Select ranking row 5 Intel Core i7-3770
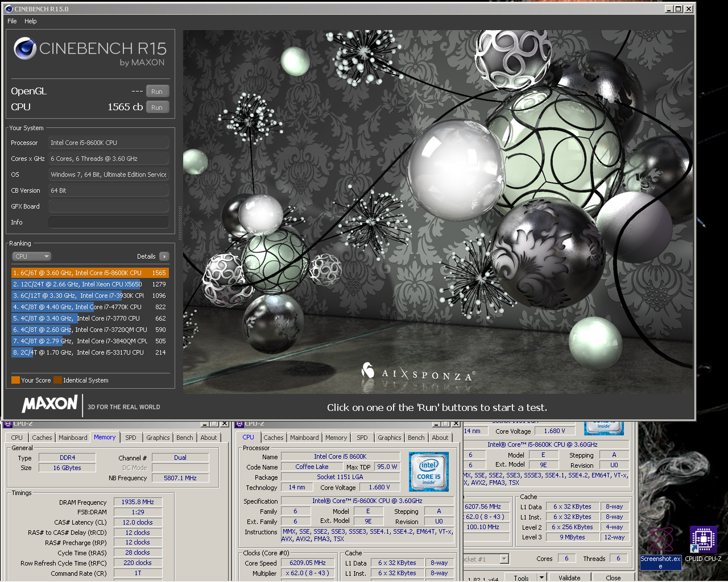Viewport: 728px width, 582px height. (x=90, y=318)
